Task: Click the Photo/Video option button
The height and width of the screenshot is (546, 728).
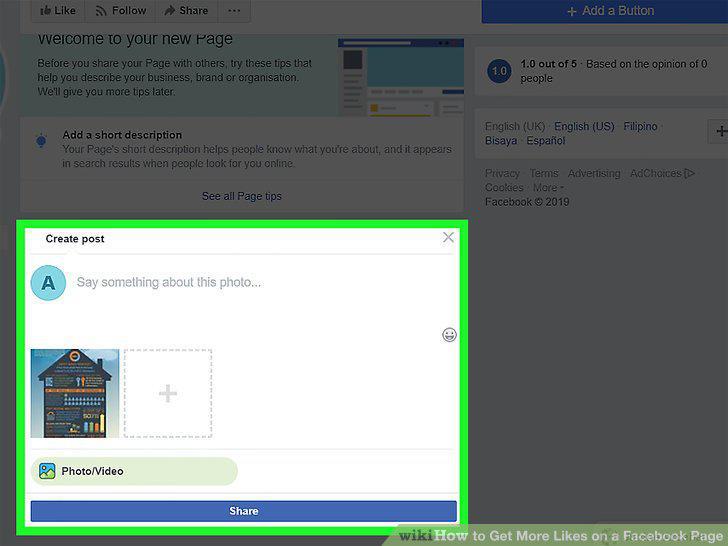Action: click(x=134, y=471)
